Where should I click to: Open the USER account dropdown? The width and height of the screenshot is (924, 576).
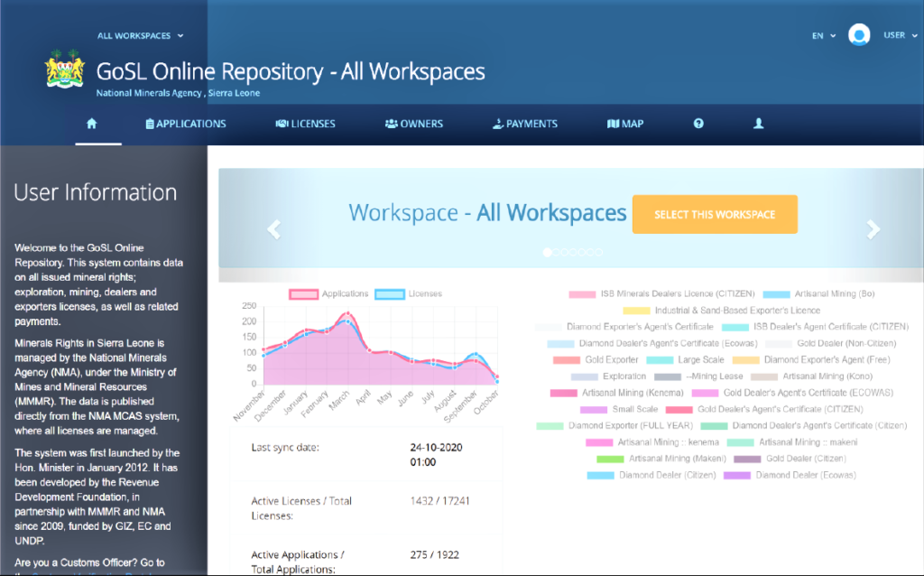point(901,35)
